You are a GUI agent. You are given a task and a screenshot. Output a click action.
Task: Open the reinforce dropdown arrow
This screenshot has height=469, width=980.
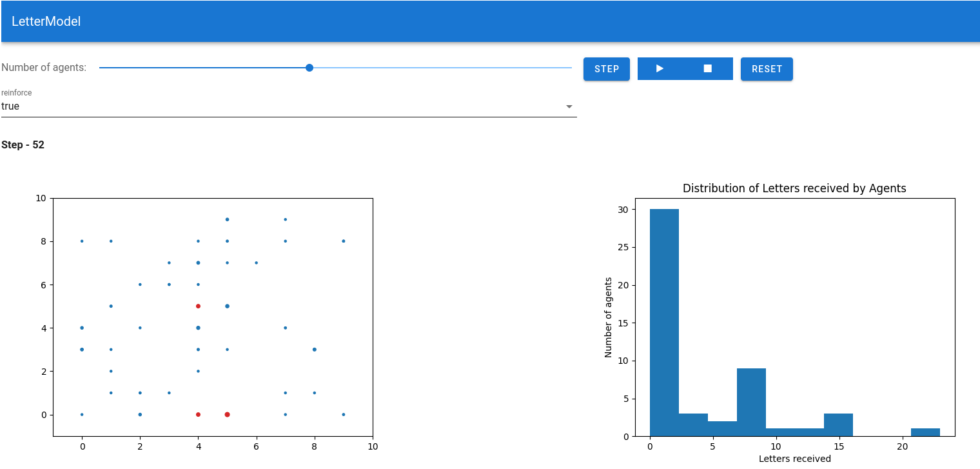click(x=569, y=106)
